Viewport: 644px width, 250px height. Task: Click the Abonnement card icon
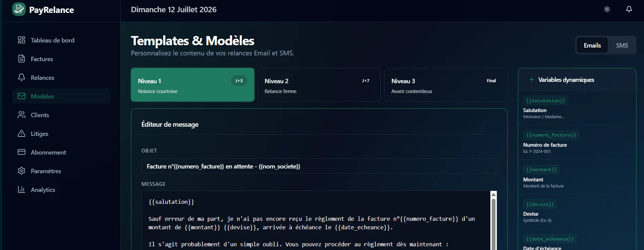(21, 152)
